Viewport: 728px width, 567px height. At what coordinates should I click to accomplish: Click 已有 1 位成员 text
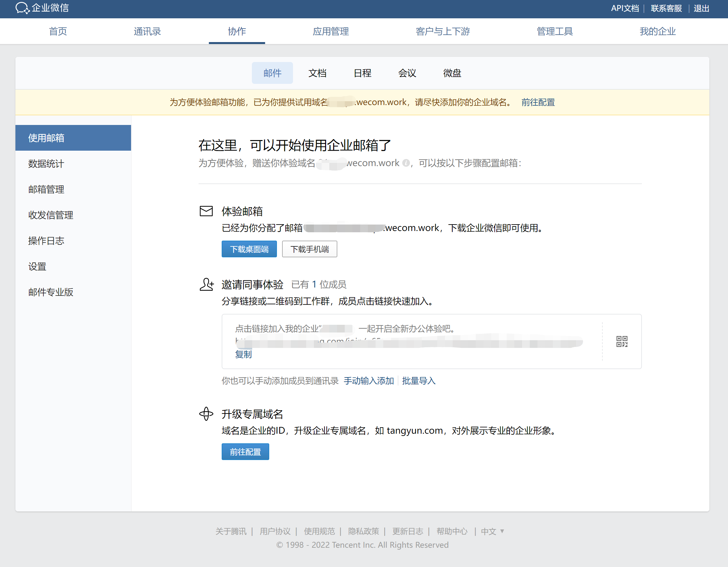pyautogui.click(x=319, y=284)
